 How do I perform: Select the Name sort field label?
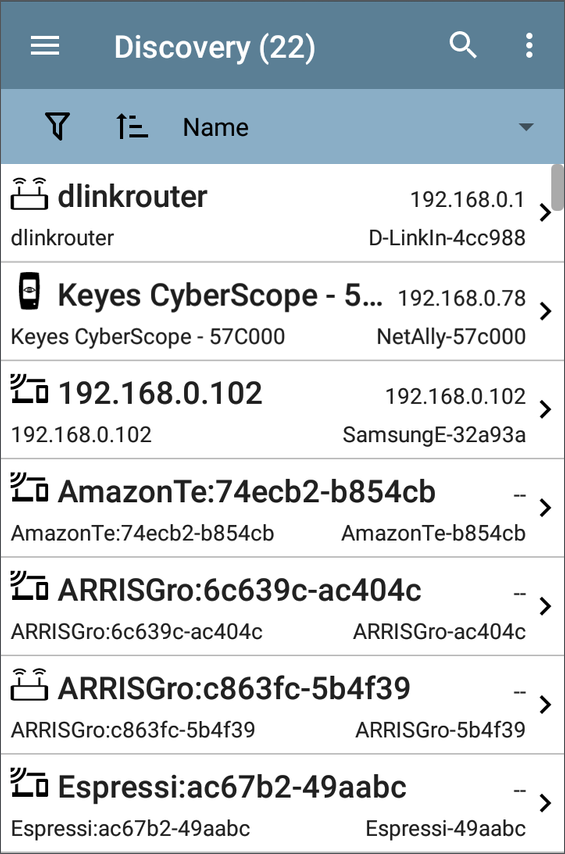[216, 127]
